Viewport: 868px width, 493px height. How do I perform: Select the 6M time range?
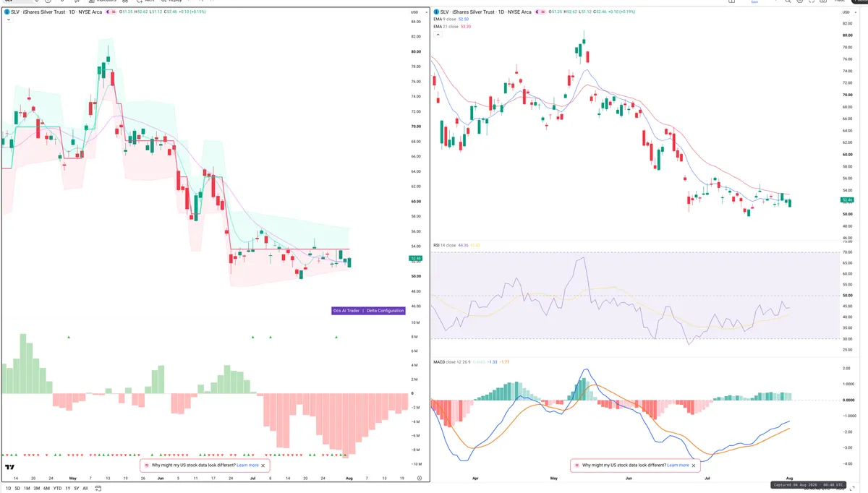coord(47,489)
